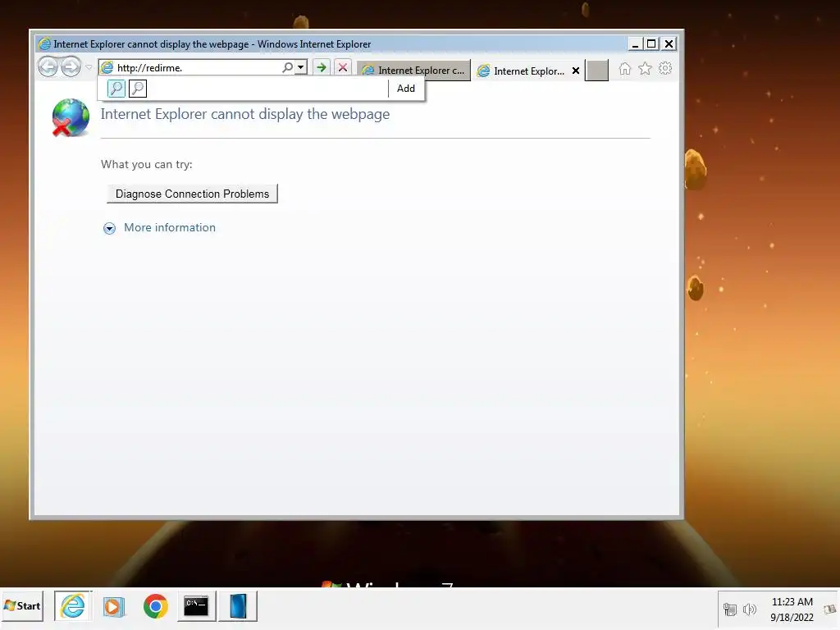Open Favorites star icon
840x630 pixels.
(645, 69)
